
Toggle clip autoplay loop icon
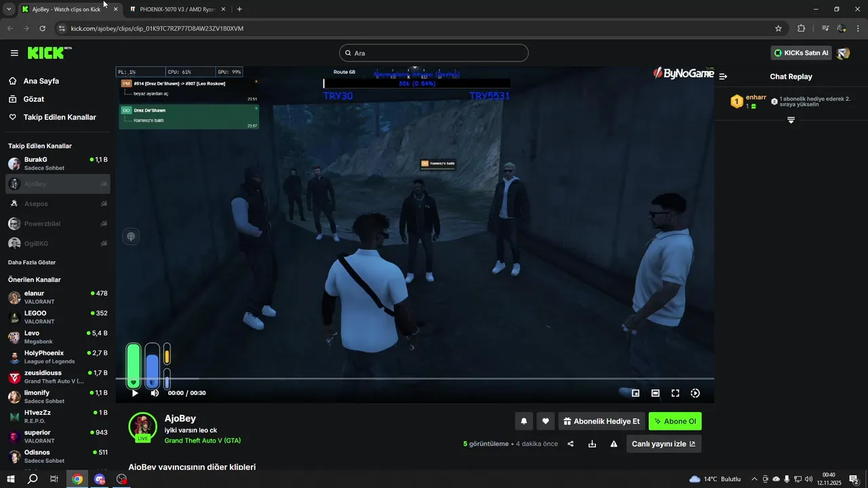tap(695, 393)
